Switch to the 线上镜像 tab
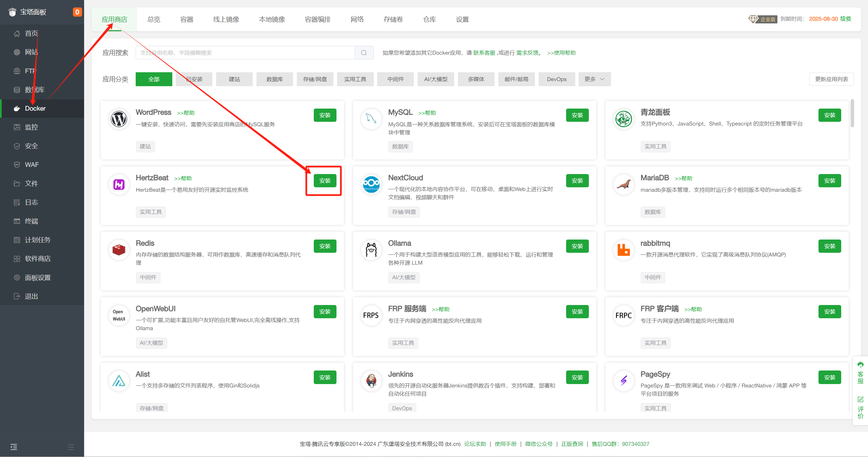The width and height of the screenshot is (868, 457). pos(226,19)
